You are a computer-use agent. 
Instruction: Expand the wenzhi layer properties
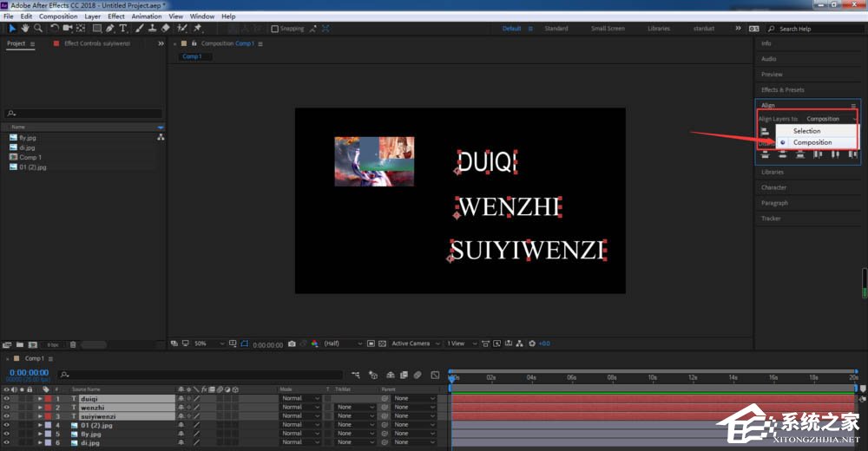coord(40,408)
